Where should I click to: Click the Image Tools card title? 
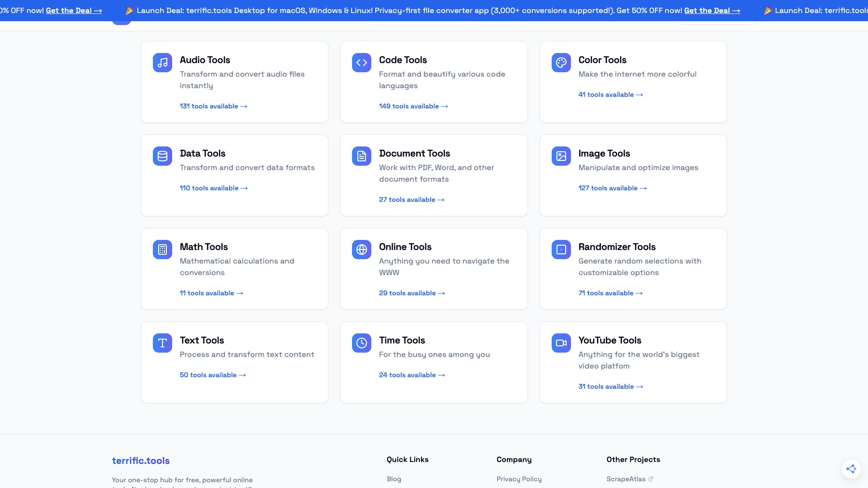604,153
